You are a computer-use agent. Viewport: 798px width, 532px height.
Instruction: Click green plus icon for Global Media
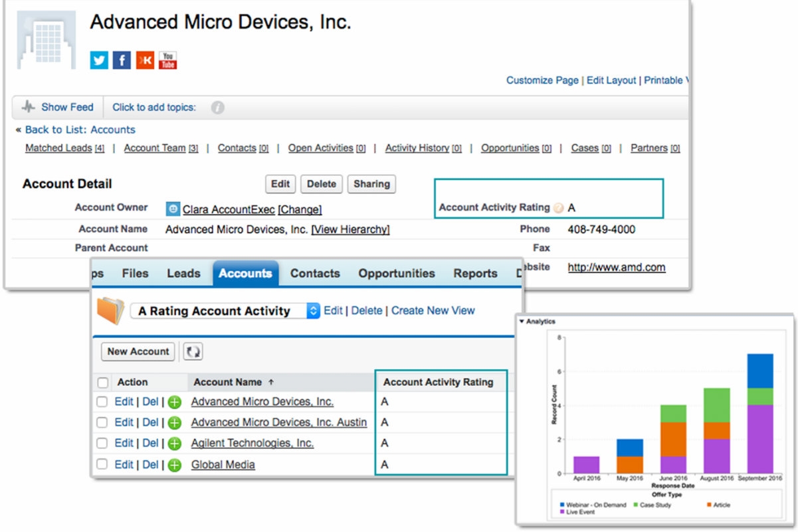point(174,465)
